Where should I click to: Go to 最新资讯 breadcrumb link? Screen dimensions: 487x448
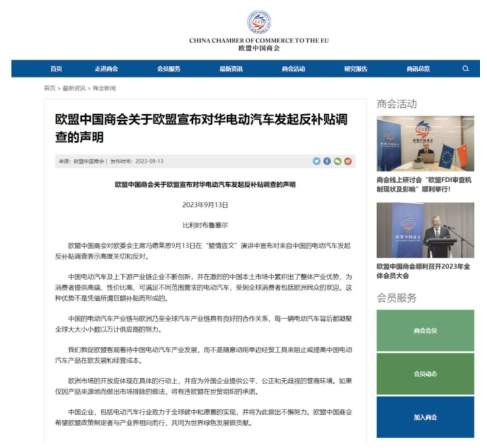click(74, 88)
